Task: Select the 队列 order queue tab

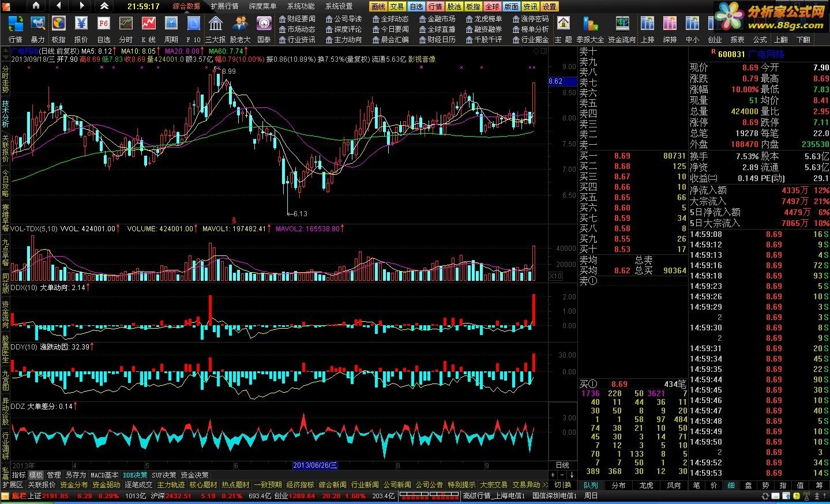Action: coord(591,486)
